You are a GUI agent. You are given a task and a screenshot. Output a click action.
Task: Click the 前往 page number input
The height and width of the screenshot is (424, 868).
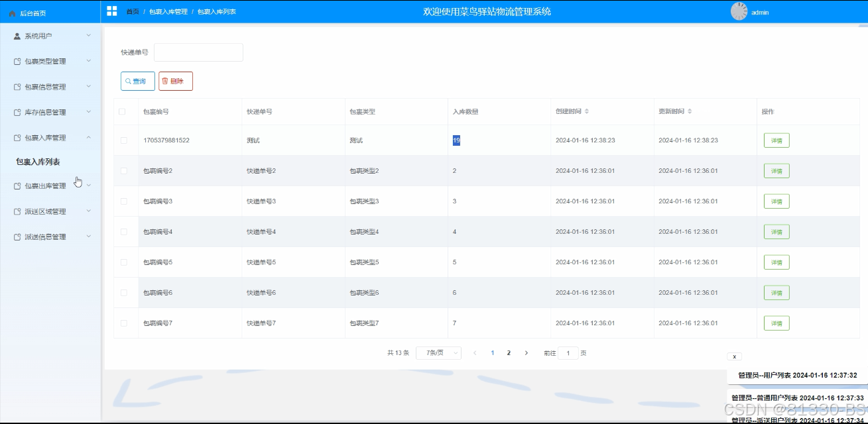568,353
